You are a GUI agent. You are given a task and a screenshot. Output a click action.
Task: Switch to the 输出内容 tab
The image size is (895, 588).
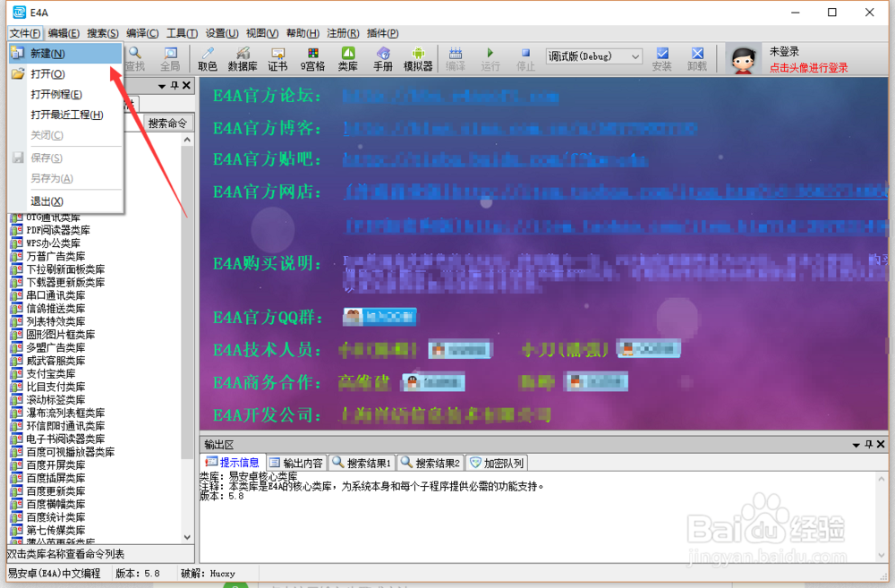[x=297, y=462]
